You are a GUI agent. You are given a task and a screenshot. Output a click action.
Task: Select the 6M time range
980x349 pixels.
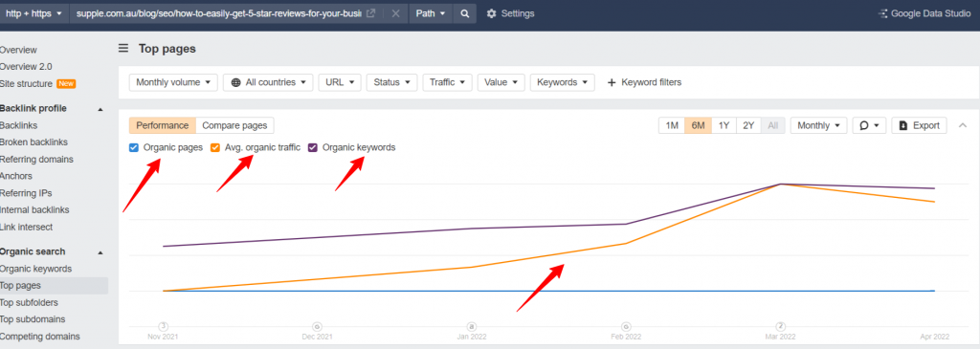pyautogui.click(x=698, y=125)
